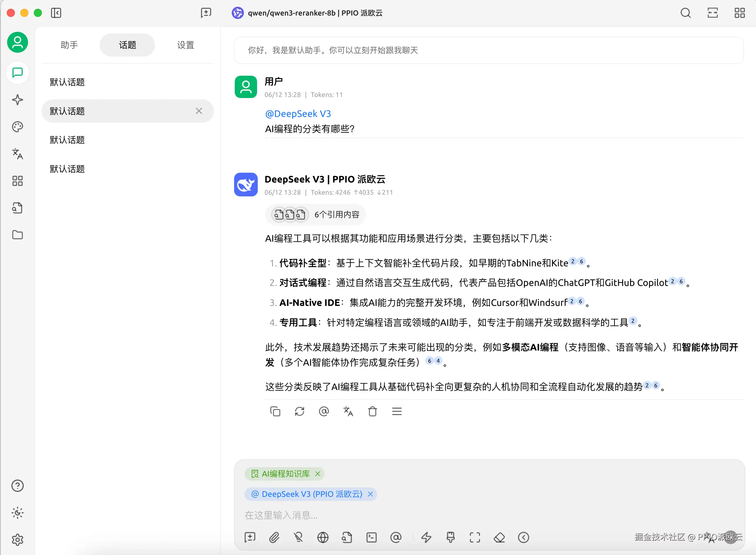Open the message more-options hamburger menu
Image resolution: width=756 pixels, height=555 pixels.
pyautogui.click(x=397, y=411)
